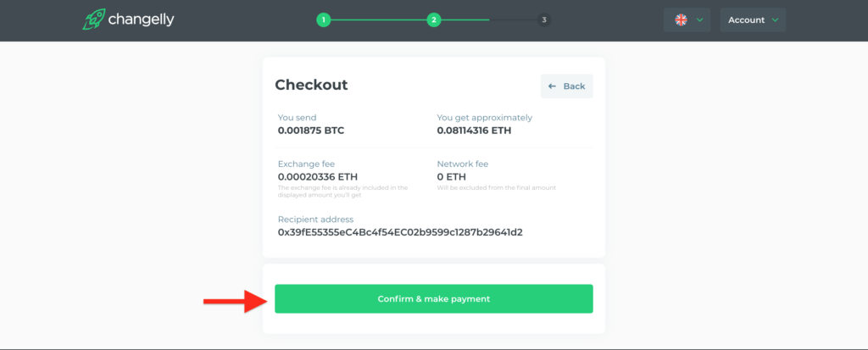Select step 2 circle in progress bar
The image size is (868, 350).
tap(433, 20)
